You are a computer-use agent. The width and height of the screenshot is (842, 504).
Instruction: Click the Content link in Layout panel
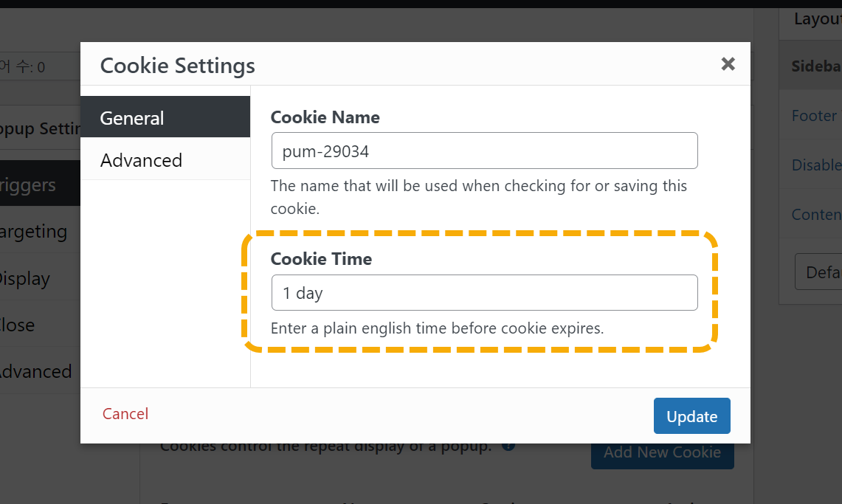[816, 214]
